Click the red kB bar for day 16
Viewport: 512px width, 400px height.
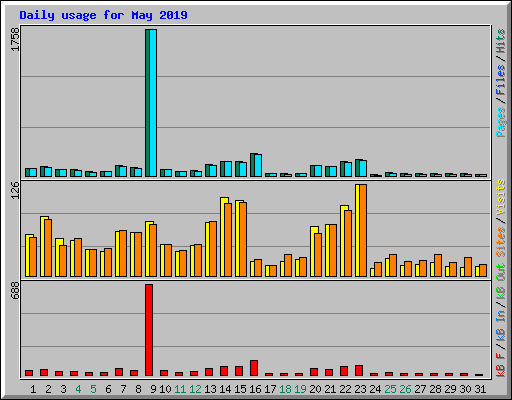pos(254,368)
